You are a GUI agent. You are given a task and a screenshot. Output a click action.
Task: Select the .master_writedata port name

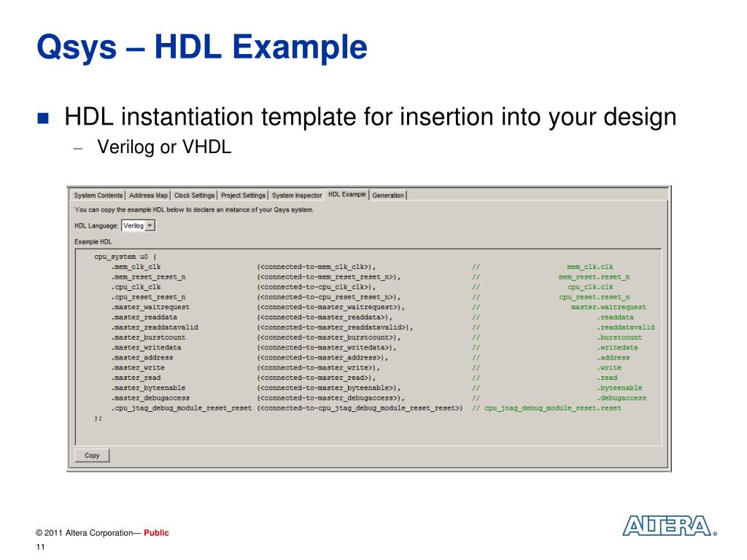146,348
